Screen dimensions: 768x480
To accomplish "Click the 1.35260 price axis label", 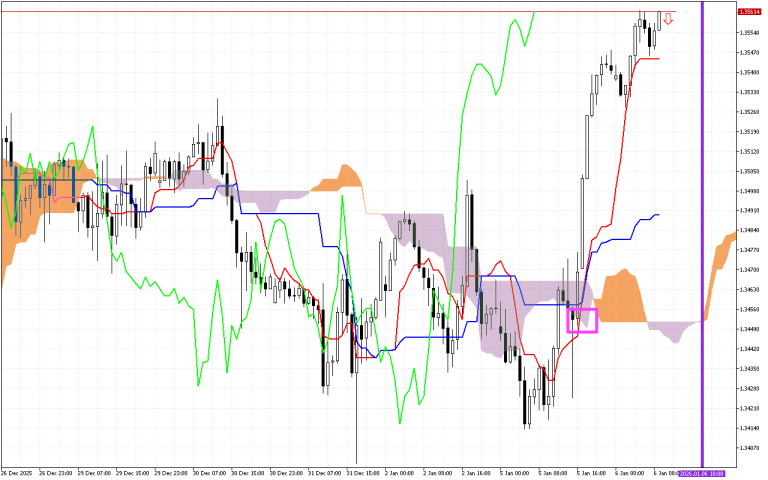I will point(749,112).
